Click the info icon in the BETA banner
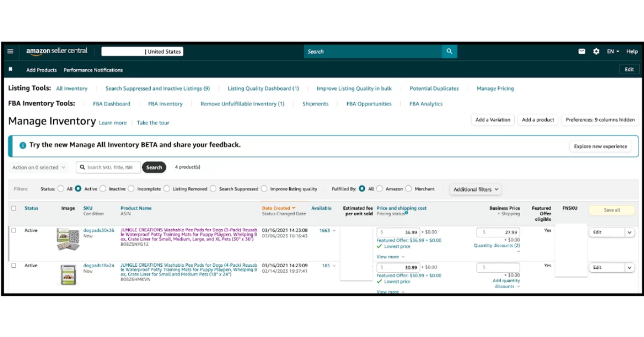644x337 pixels. click(x=23, y=145)
